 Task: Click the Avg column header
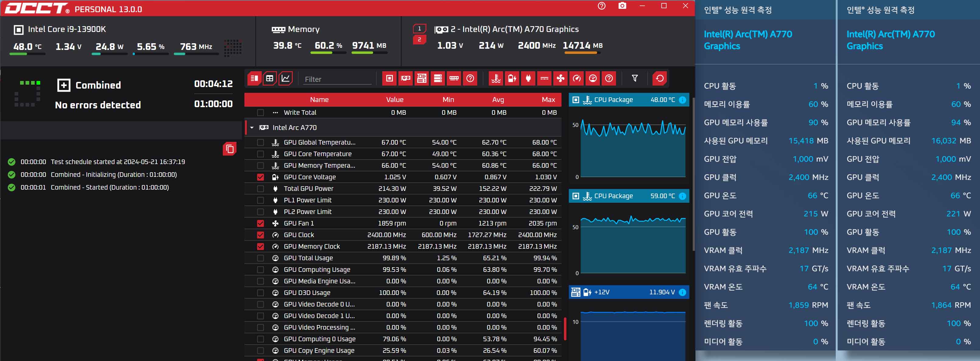tap(498, 100)
